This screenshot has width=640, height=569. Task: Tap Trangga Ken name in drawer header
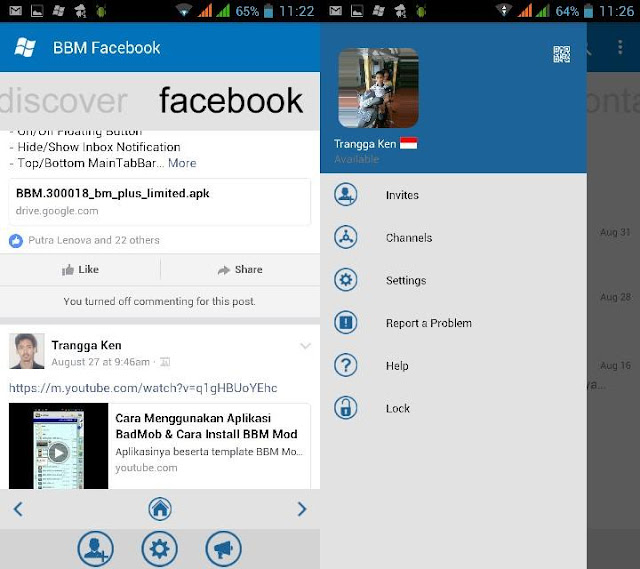365,144
